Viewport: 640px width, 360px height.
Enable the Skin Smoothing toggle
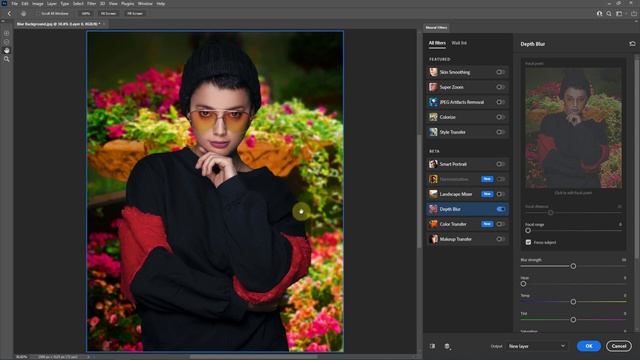pos(500,72)
